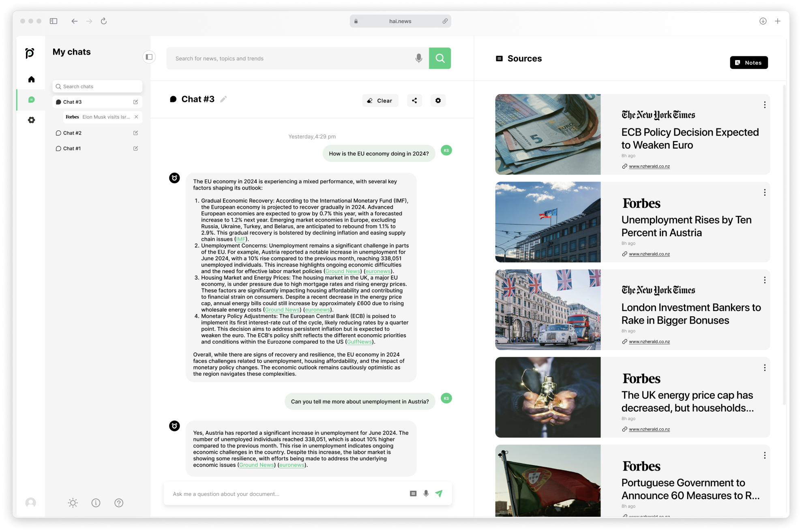Open the London street thumbnail

coord(548,310)
